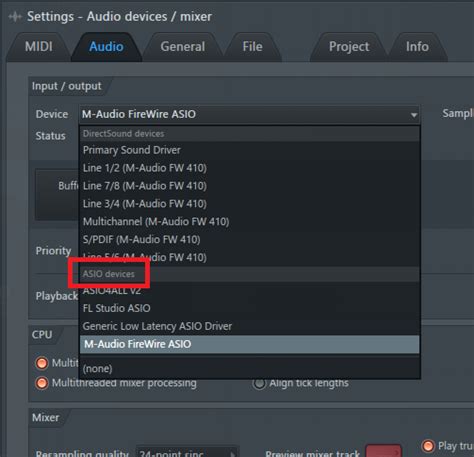This screenshot has height=457, width=474.
Task: Toggle Multithreaded mixer processing
Action: pyautogui.click(x=115, y=383)
